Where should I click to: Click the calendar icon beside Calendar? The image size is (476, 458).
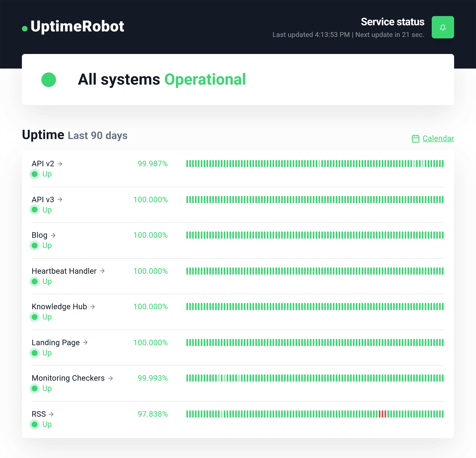click(415, 138)
